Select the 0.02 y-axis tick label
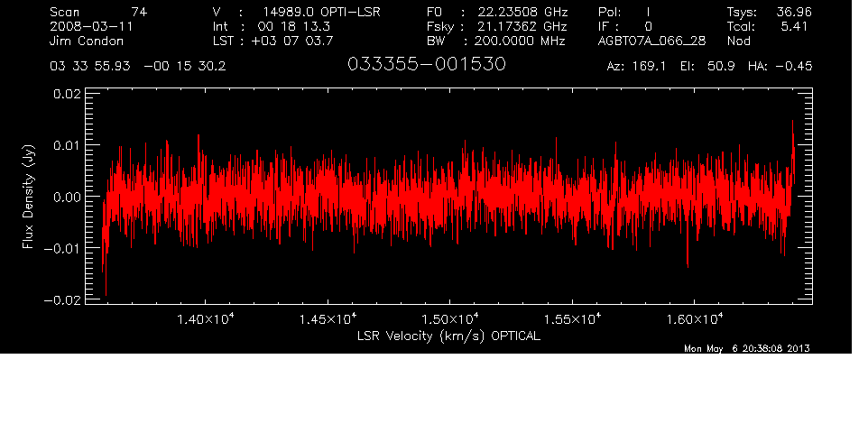This screenshot has width=868, height=442. click(x=67, y=94)
